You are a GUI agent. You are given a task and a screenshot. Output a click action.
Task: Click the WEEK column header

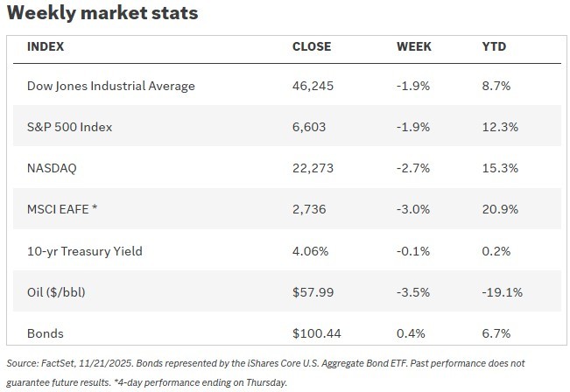pyautogui.click(x=414, y=46)
